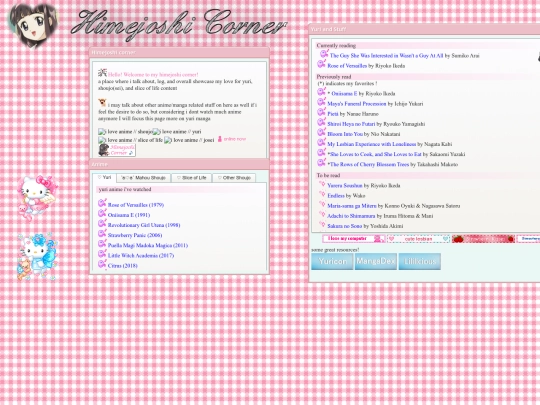Screen dimensions: 540x405
Task: Open Sakura no Sono link
Action: 344,226
